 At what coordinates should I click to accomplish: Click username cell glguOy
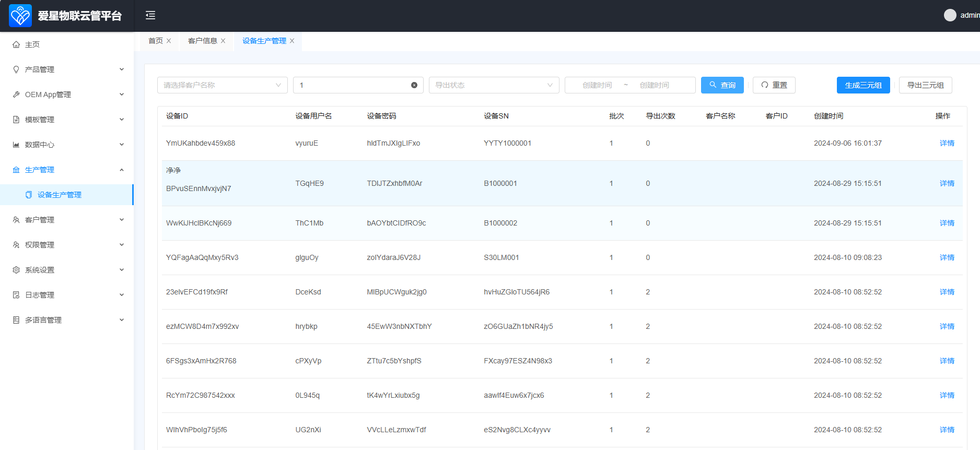pos(307,257)
